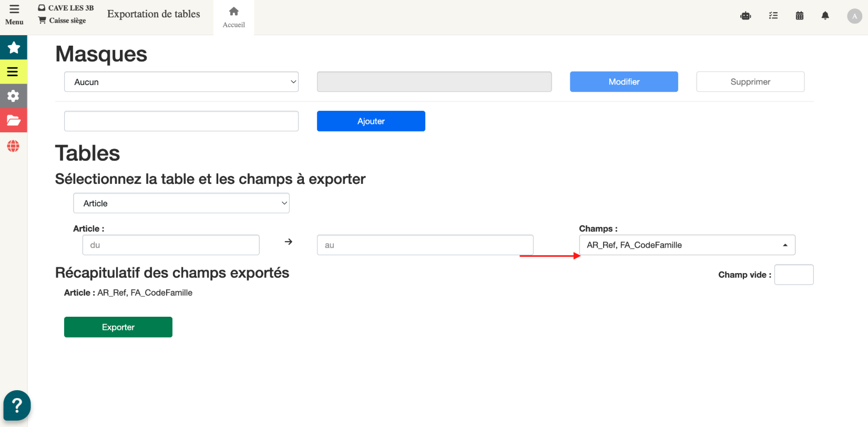Click the red open folder sidebar icon
Image resolution: width=868 pixels, height=427 pixels.
14,120
